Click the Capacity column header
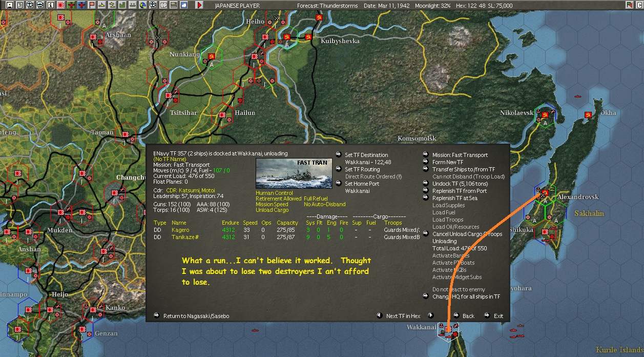The width and height of the screenshot is (644, 357). [287, 223]
